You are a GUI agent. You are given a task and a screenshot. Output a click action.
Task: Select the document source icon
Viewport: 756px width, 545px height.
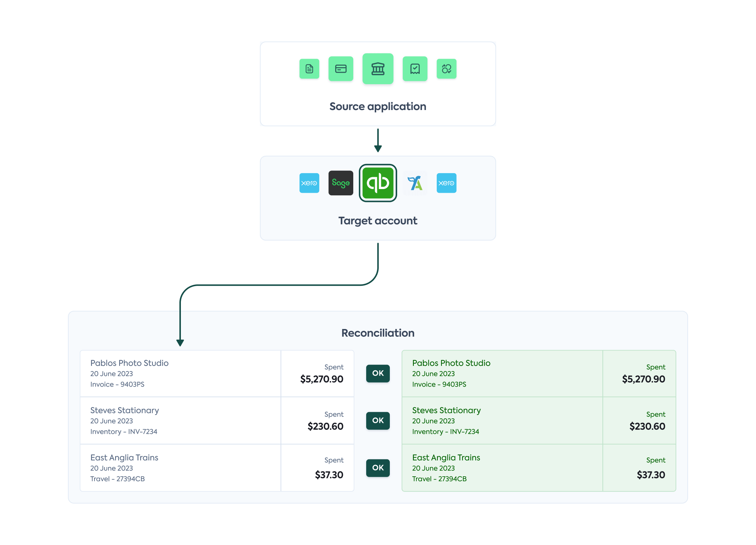[309, 69]
